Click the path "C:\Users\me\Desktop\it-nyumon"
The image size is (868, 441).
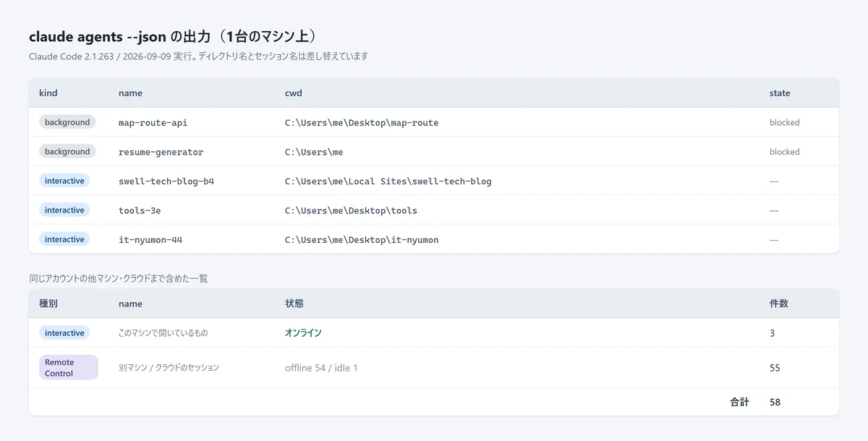pos(362,240)
